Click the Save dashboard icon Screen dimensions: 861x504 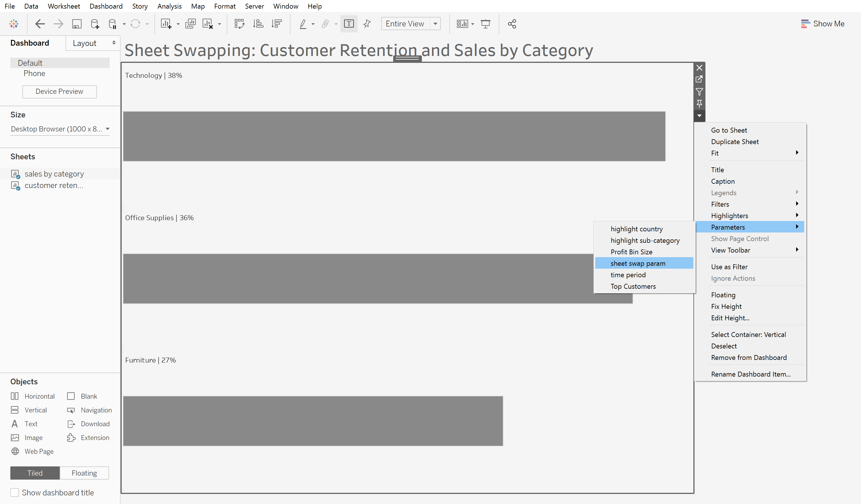coord(77,24)
